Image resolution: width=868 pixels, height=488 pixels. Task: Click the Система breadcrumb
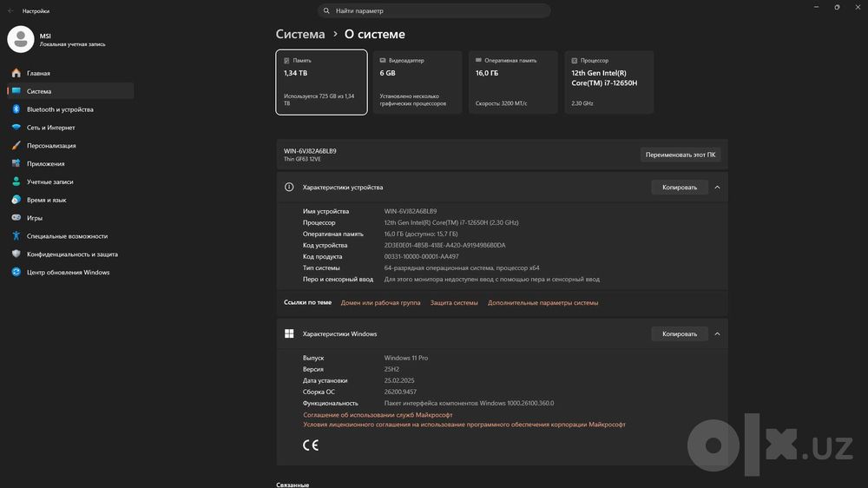click(300, 35)
